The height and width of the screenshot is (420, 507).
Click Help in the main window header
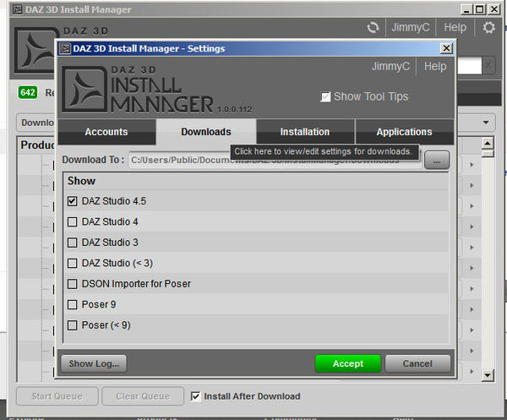tap(455, 28)
